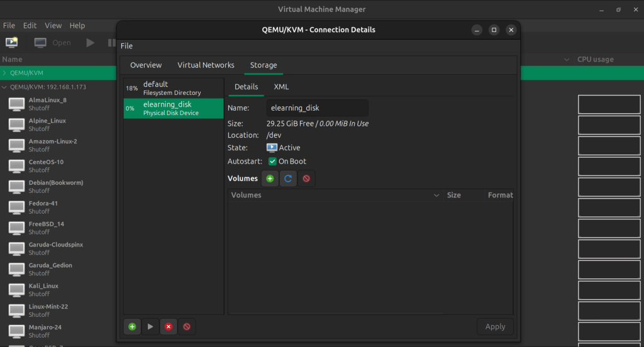Stop the pool with the red X button
This screenshot has width=644, height=347.
[169, 327]
